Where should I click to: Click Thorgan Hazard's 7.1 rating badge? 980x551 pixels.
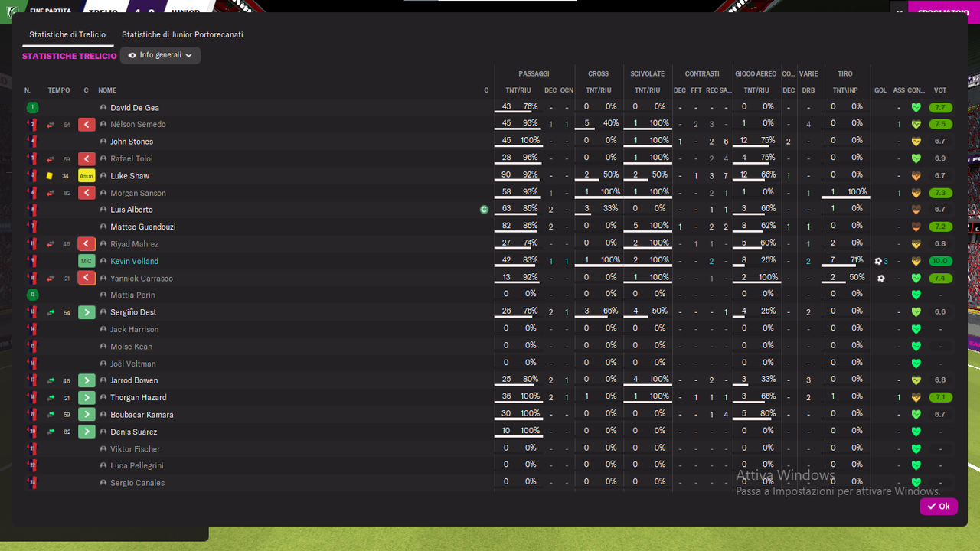pos(940,398)
